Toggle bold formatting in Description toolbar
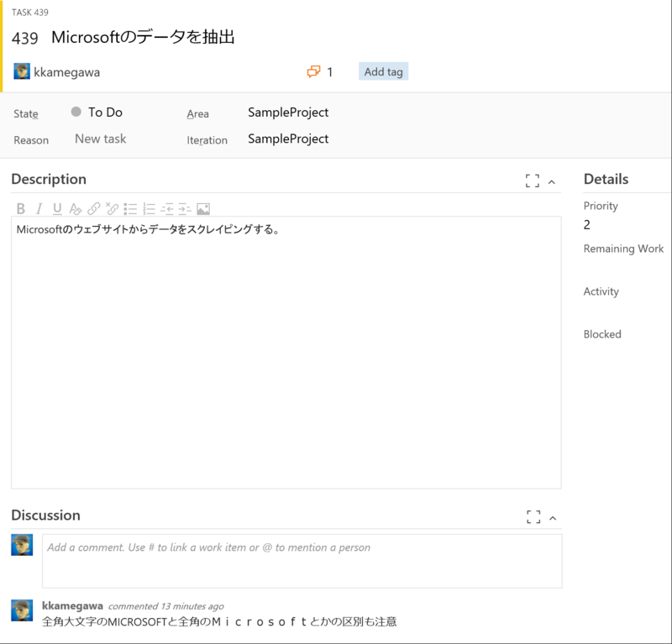 [x=20, y=209]
